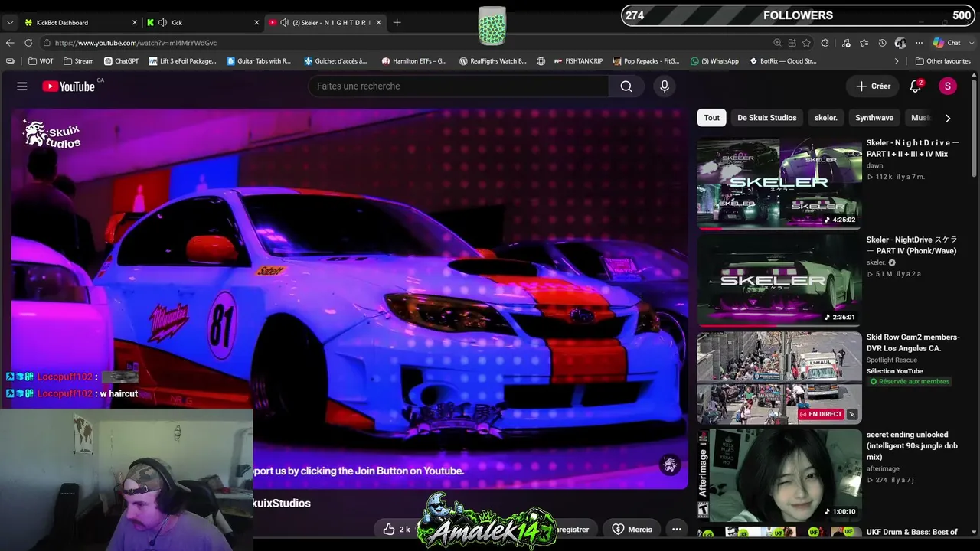The width and height of the screenshot is (980, 551).
Task: Like the video with thumbs up
Action: pos(389,529)
